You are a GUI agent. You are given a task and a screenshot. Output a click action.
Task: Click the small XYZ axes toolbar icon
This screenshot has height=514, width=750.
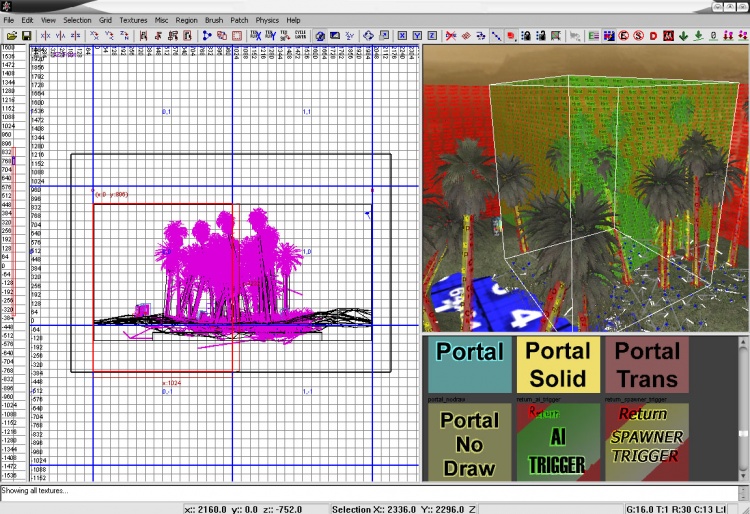point(350,36)
